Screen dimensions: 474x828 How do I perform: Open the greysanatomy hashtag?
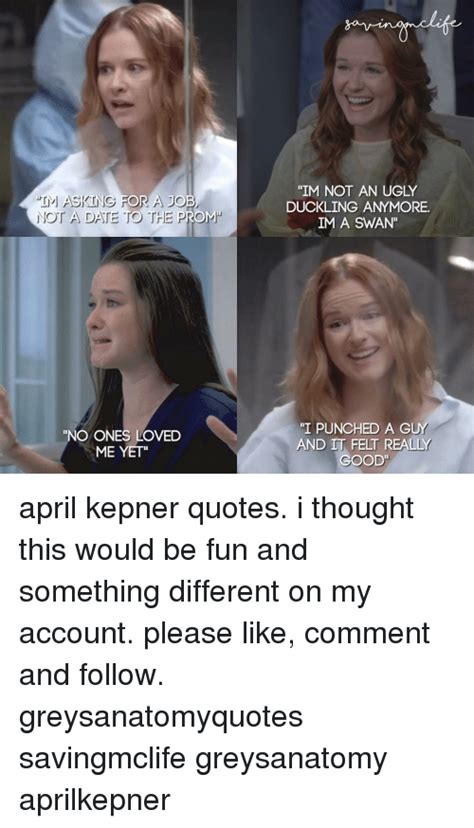click(291, 759)
